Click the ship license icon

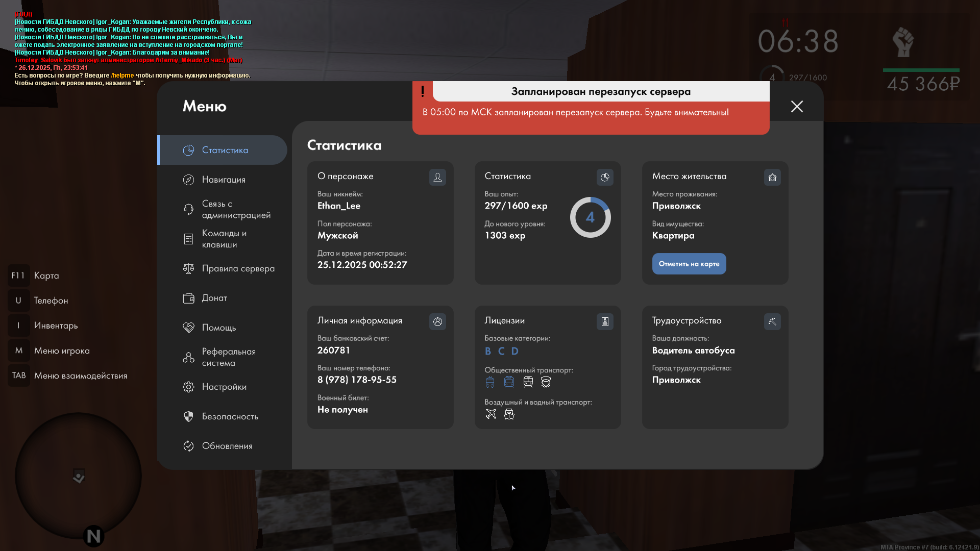(509, 414)
